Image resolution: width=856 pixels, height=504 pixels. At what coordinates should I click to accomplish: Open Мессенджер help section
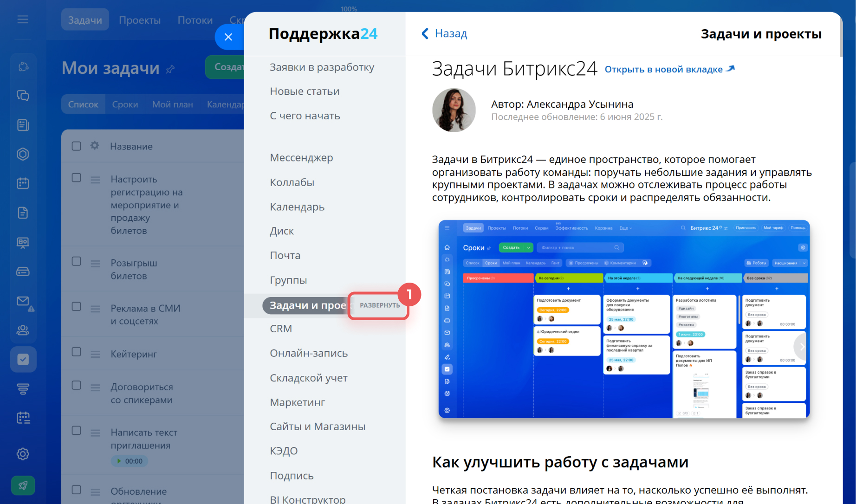[x=301, y=158]
